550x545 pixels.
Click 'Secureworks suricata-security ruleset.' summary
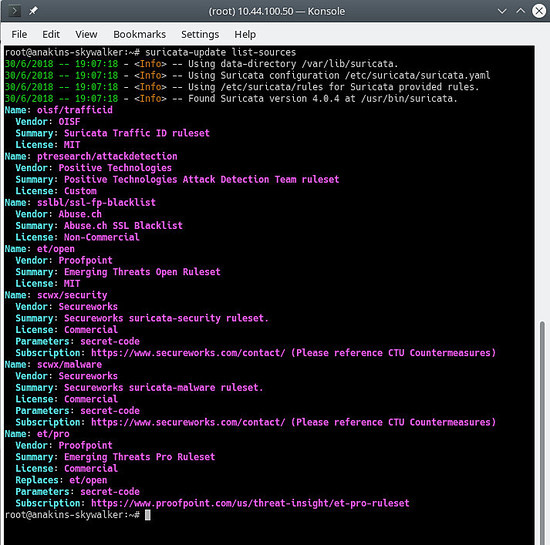coord(166,318)
